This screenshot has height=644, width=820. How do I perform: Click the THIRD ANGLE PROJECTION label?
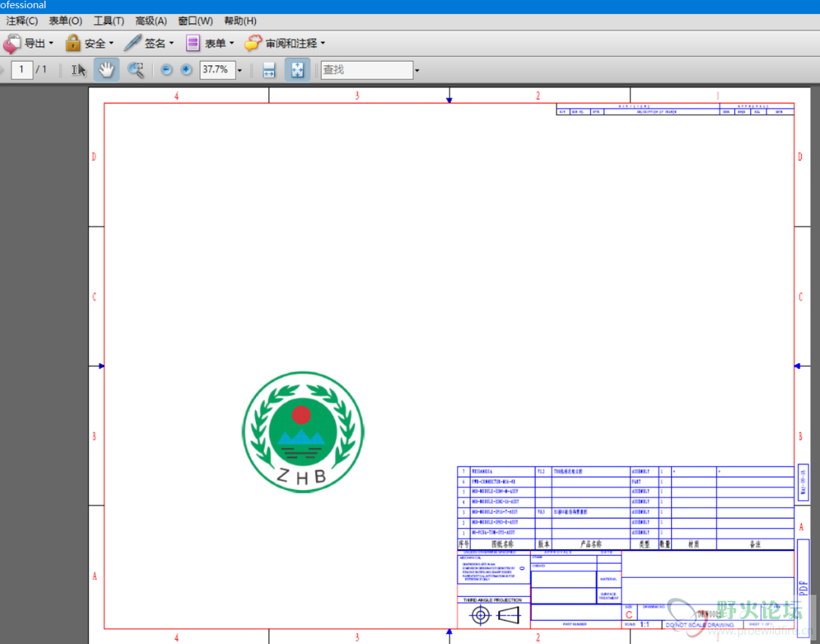[x=493, y=600]
